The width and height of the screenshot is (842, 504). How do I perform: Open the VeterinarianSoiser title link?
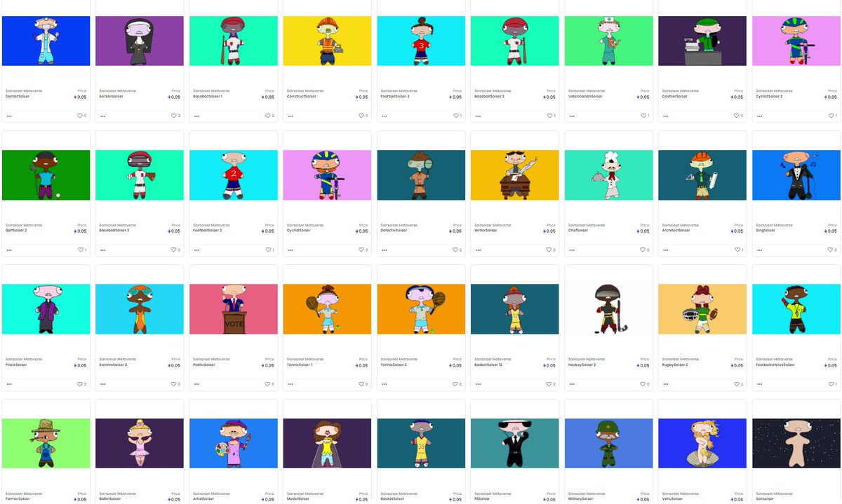click(586, 97)
